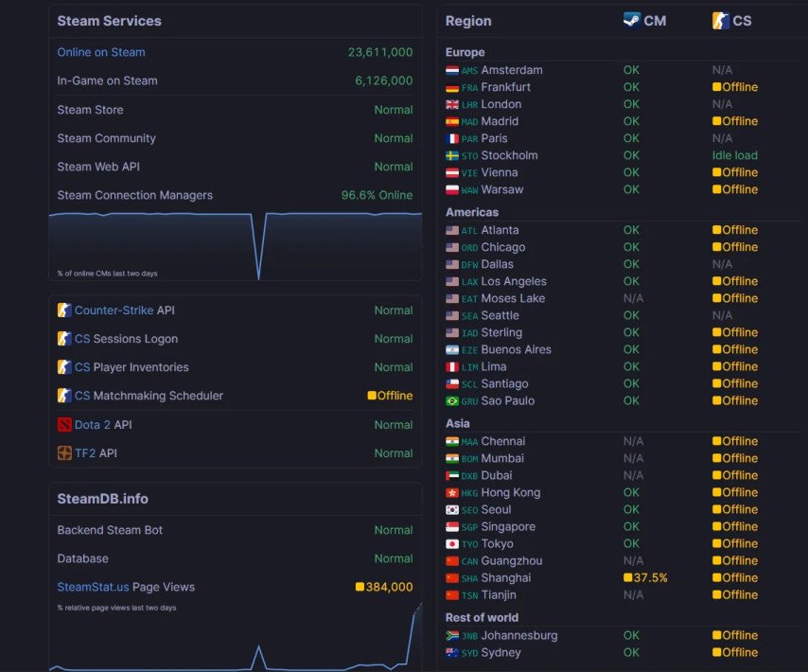This screenshot has height=672, width=808.
Task: Click the Stockholm Idle load status
Action: (735, 155)
